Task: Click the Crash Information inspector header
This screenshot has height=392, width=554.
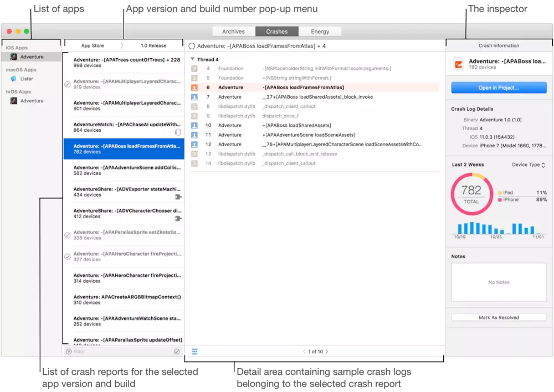Action: point(499,45)
